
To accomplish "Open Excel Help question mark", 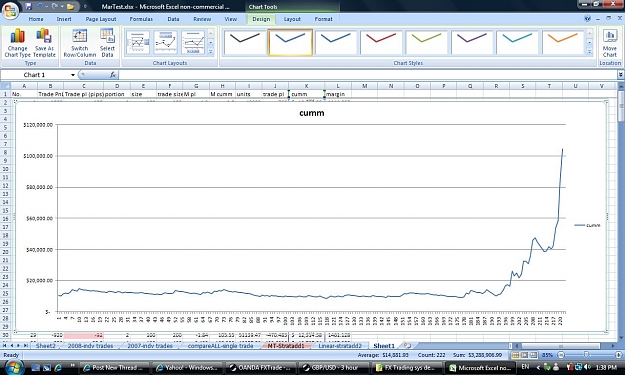I will tap(587, 18).
